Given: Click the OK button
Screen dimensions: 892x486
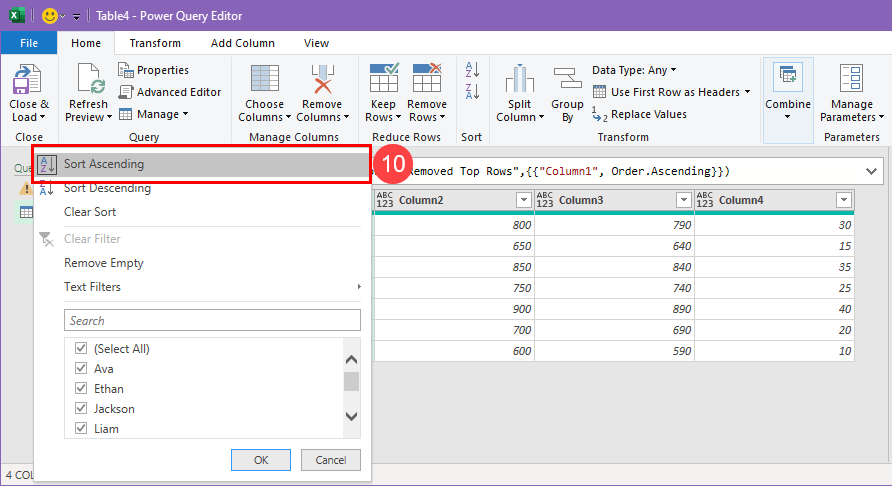Looking at the screenshot, I should (x=261, y=460).
